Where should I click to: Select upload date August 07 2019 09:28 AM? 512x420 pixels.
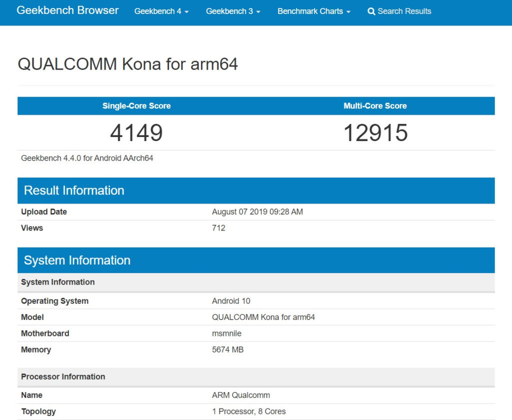257,212
